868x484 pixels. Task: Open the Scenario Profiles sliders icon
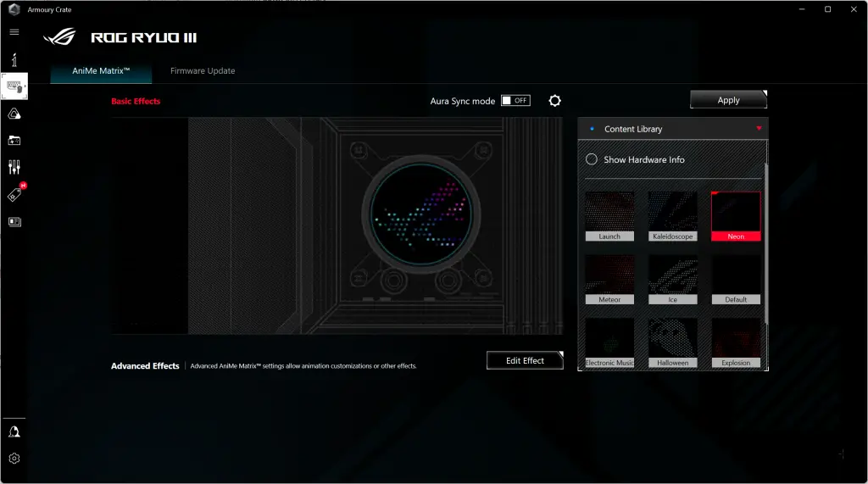point(14,167)
